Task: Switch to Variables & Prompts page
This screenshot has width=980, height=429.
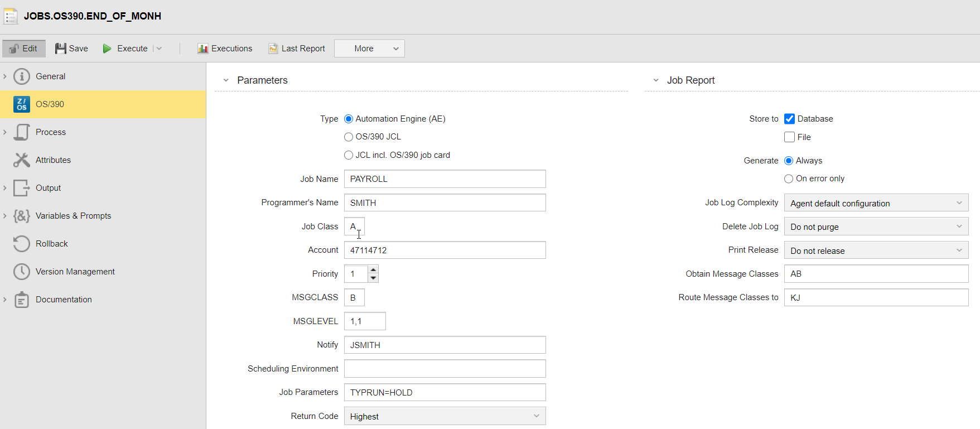Action: pos(73,216)
